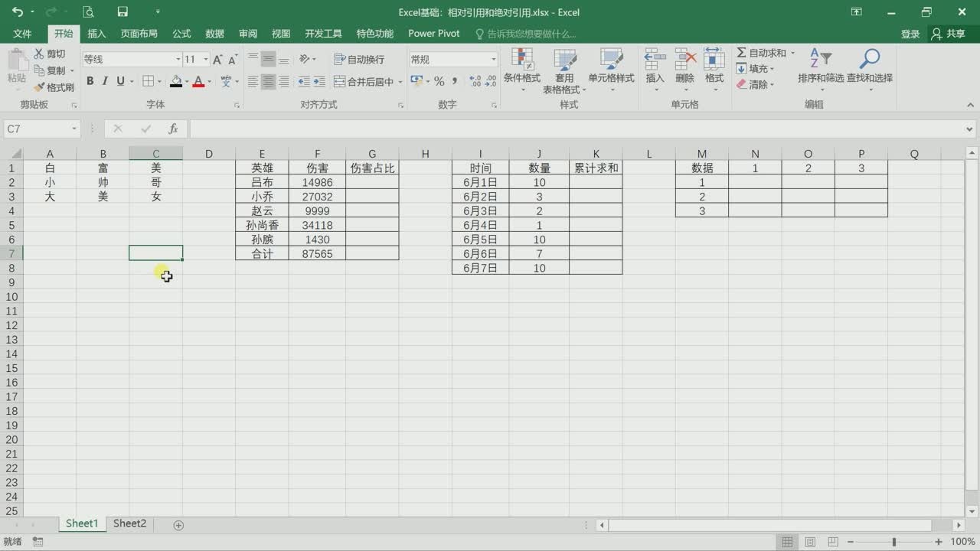Screen dimensions: 980x551
Task: Decrease font size with the smaller A icon
Action: [x=231, y=60]
